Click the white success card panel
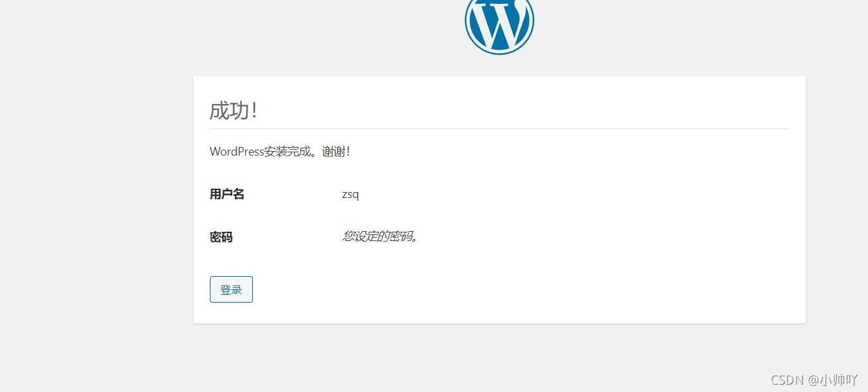The width and height of the screenshot is (868, 392). tap(596, 199)
